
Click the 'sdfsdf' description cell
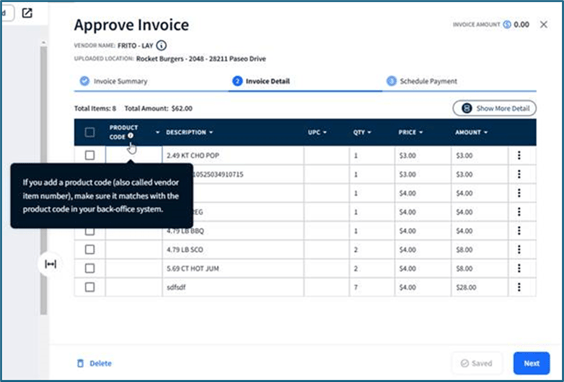click(x=233, y=287)
